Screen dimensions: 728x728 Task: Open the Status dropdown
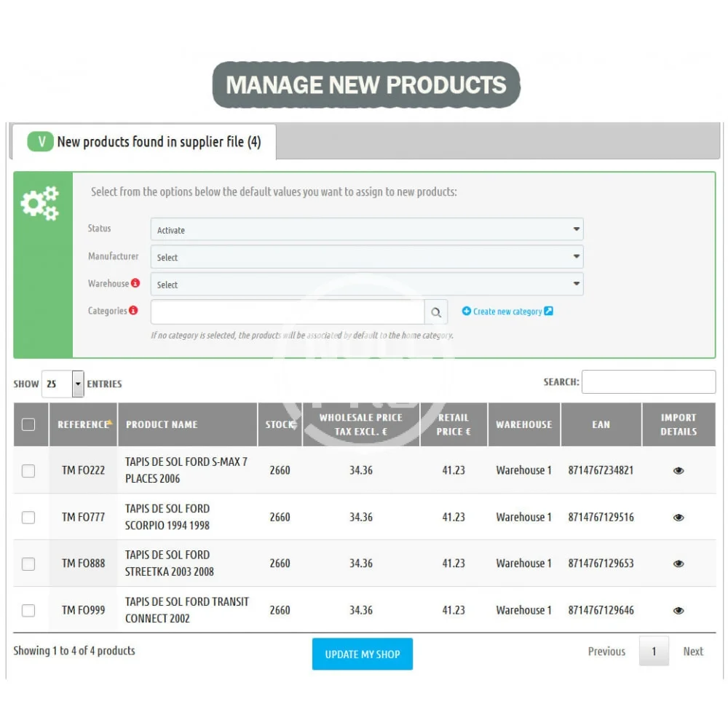(366, 230)
